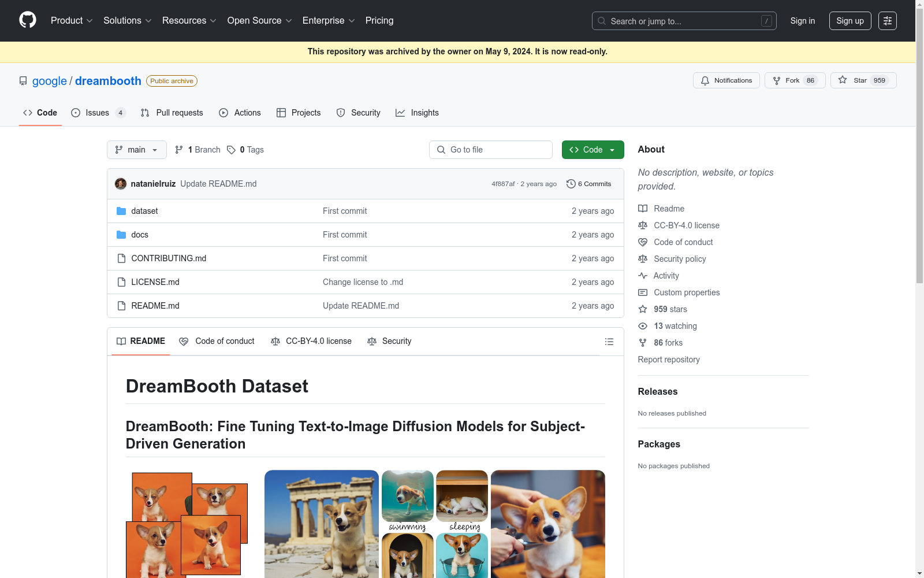Switch to the Pull requests tab
Image resolution: width=924 pixels, height=578 pixels.
click(x=172, y=113)
